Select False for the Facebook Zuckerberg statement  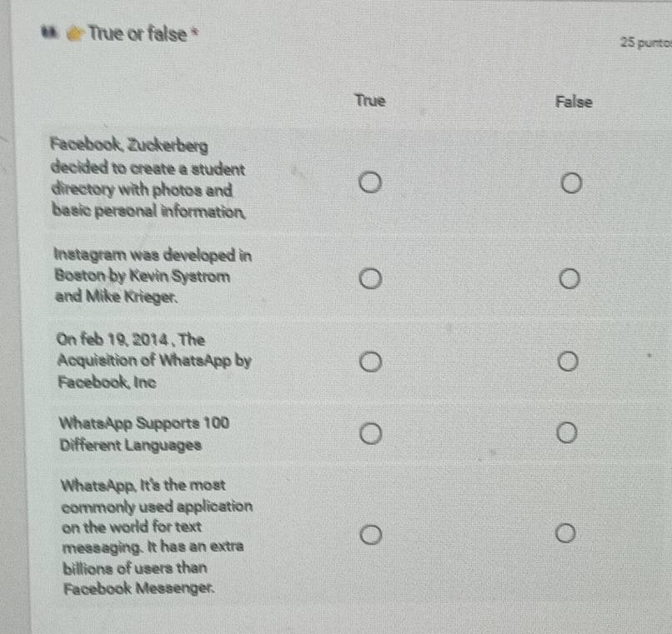[x=569, y=182]
